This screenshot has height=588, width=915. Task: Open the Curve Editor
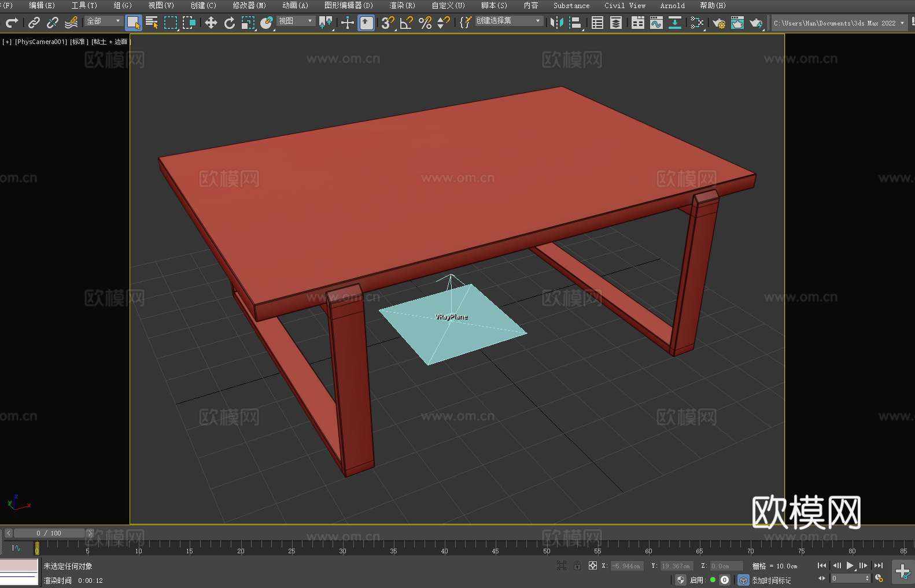(x=656, y=23)
